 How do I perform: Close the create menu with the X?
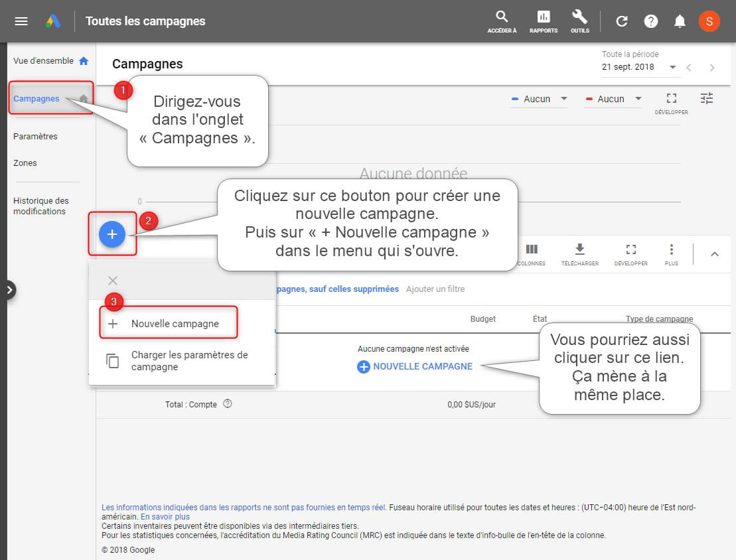(x=113, y=281)
